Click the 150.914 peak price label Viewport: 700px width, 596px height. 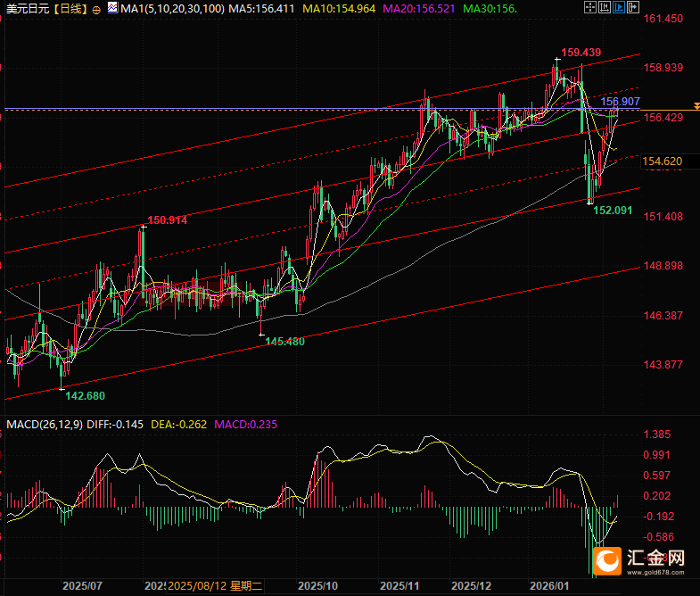167,219
